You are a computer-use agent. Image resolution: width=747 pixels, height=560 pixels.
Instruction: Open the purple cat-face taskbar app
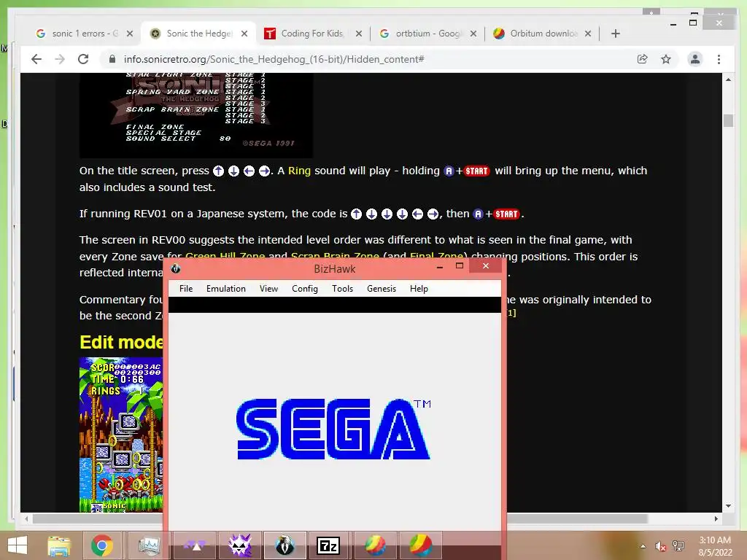(x=240, y=545)
